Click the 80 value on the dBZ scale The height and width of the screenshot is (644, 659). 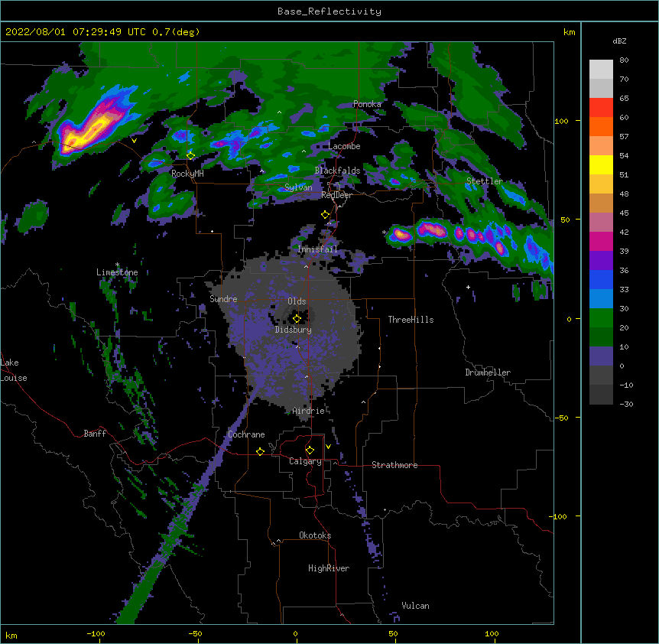(624, 60)
